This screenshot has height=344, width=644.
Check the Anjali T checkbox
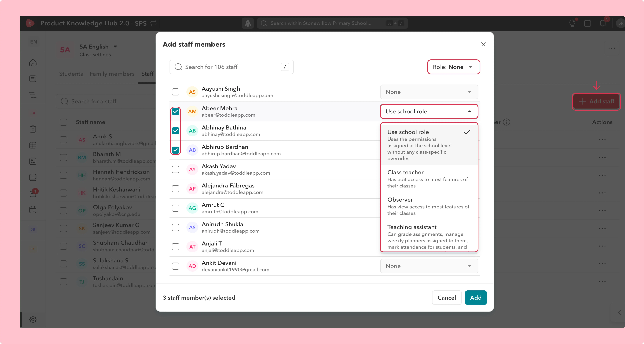point(175,247)
